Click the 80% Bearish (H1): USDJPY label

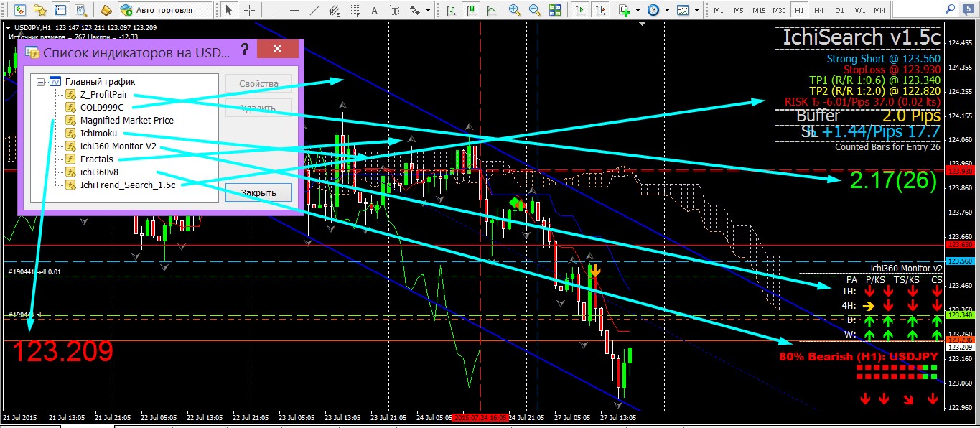[858, 356]
